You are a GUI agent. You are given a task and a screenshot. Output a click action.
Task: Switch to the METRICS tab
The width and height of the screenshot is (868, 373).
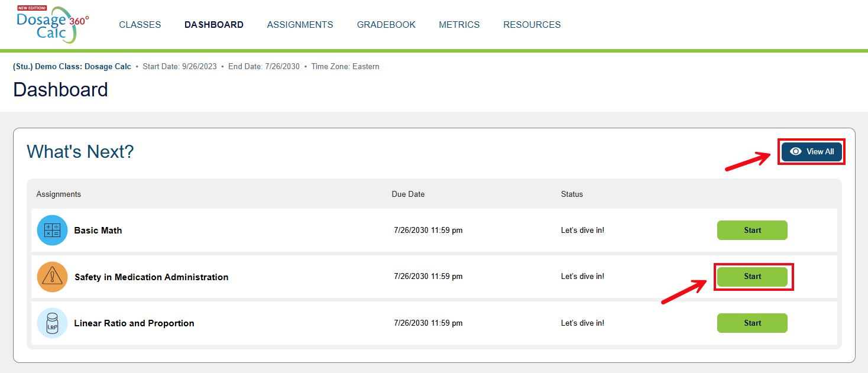[x=459, y=24]
